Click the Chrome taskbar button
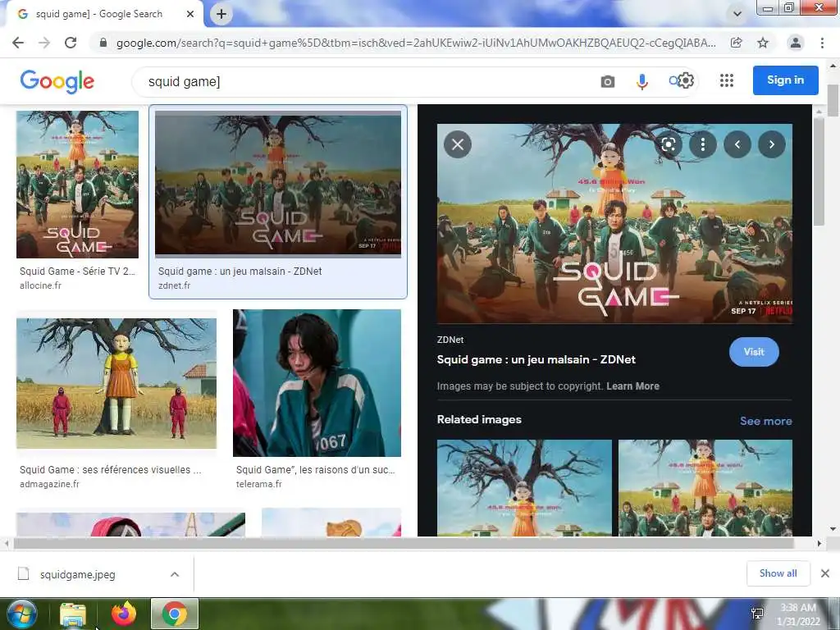The image size is (840, 630). point(175,614)
